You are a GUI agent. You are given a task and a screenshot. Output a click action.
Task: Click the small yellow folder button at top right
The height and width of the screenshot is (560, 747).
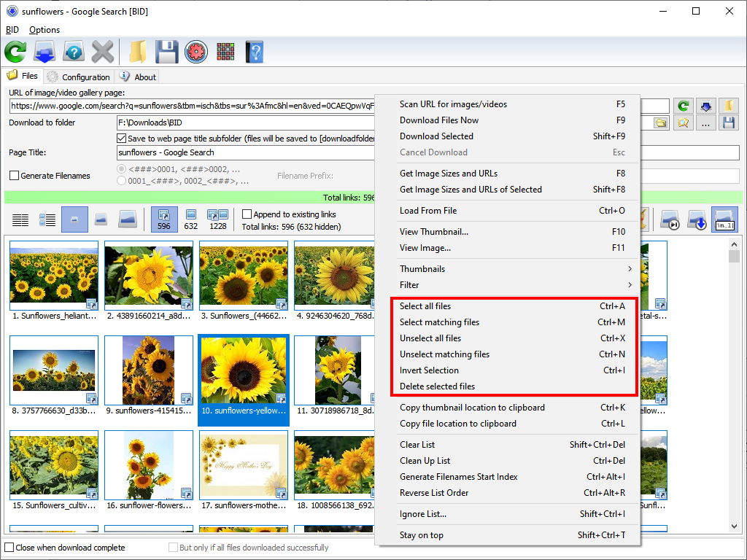(x=729, y=106)
